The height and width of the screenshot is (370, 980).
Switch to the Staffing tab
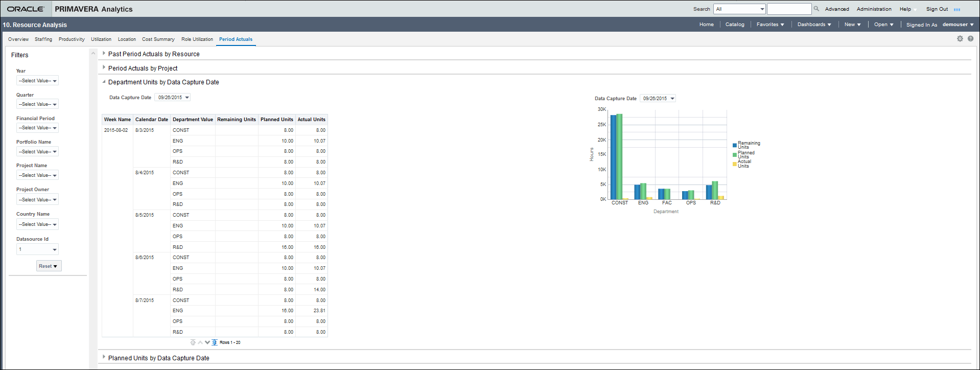[x=43, y=39]
